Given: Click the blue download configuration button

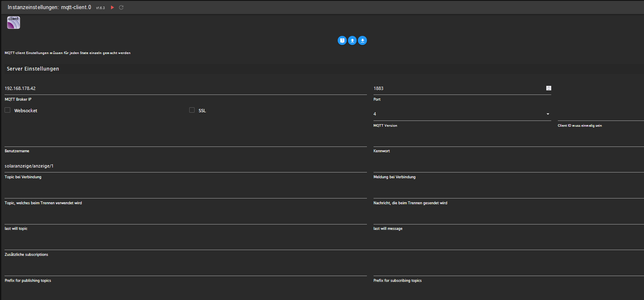Looking at the screenshot, I should pyautogui.click(x=362, y=40).
